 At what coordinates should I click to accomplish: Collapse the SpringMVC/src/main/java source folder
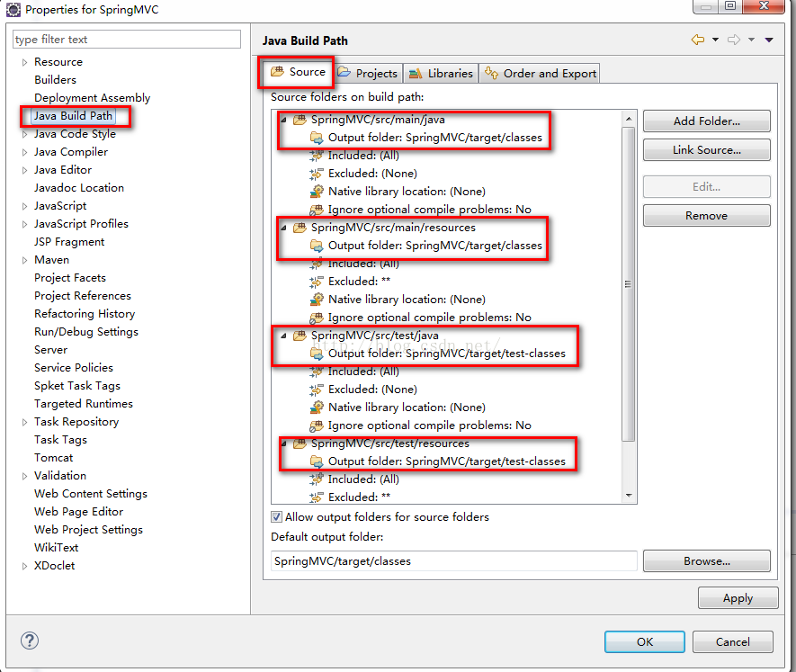click(x=284, y=120)
